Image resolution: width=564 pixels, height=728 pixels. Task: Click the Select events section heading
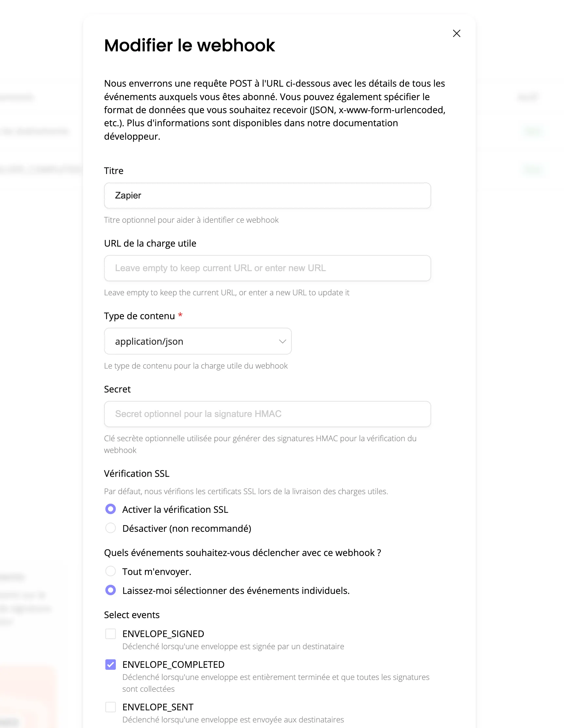pos(132,615)
